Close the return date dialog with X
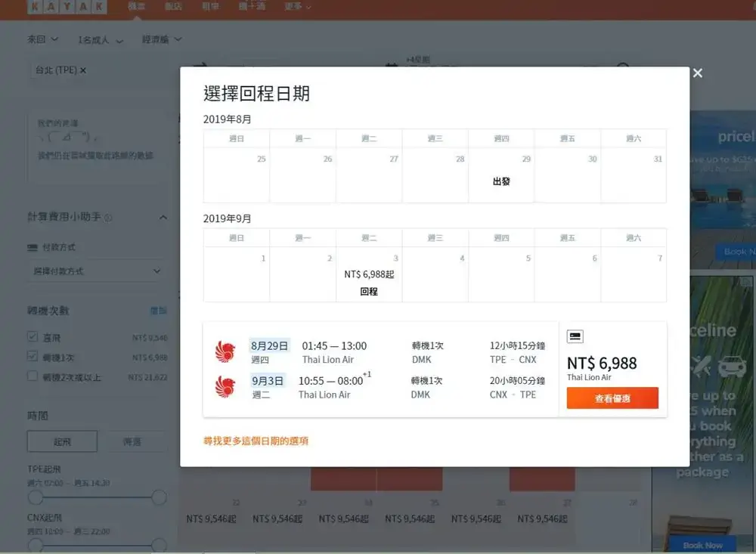This screenshot has width=756, height=554. click(697, 73)
